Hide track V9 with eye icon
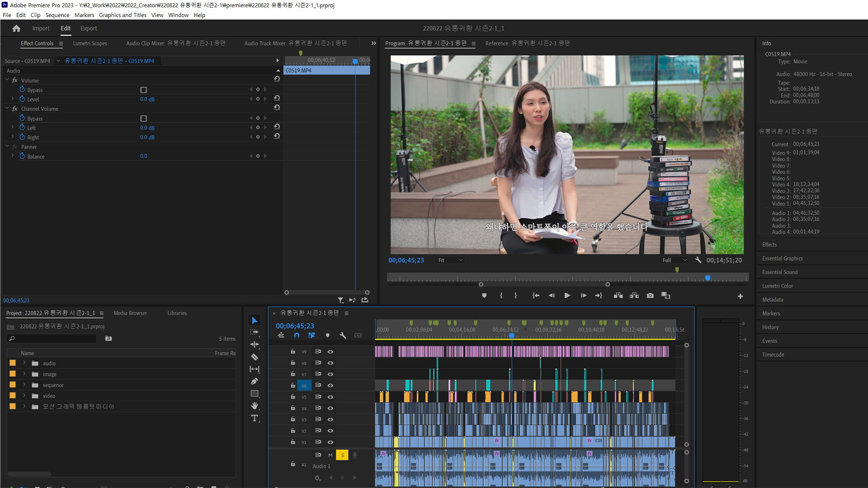Image resolution: width=868 pixels, height=488 pixels. [330, 352]
